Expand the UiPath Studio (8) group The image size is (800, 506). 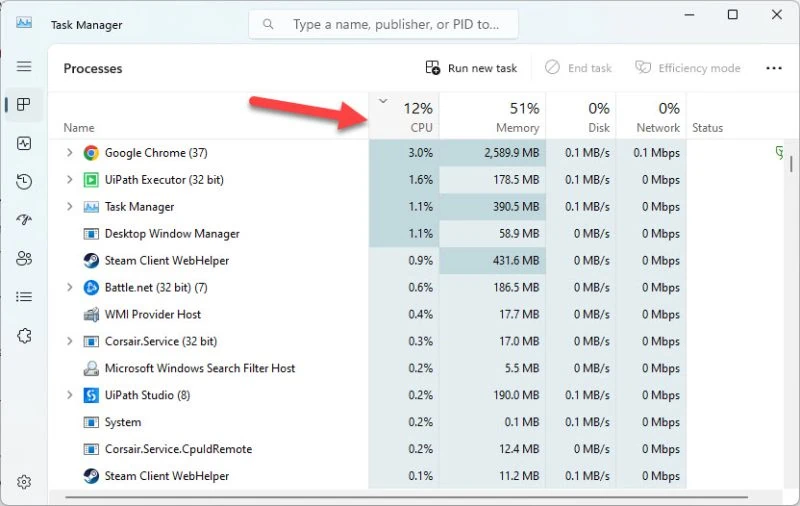click(x=69, y=395)
